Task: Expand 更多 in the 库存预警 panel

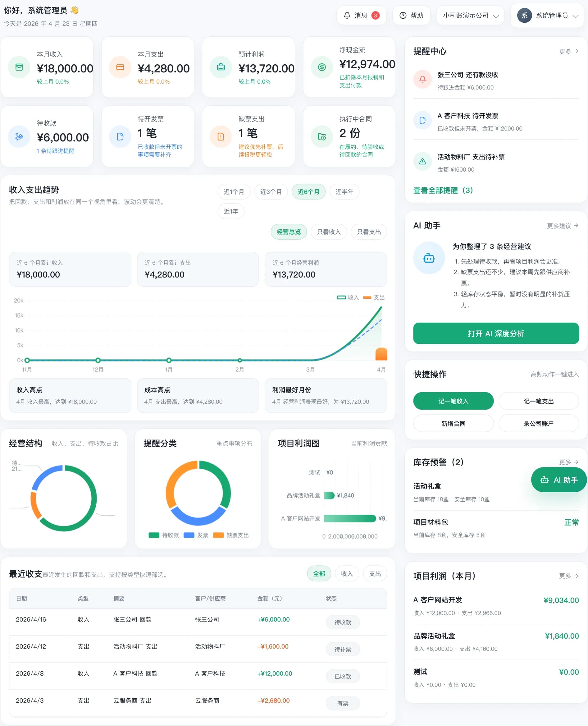Action: 568,462
